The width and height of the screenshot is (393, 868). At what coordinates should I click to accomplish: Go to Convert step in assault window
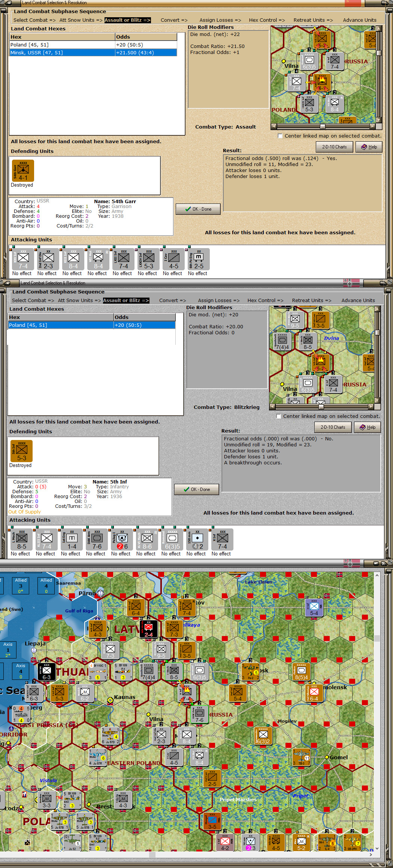[174, 20]
